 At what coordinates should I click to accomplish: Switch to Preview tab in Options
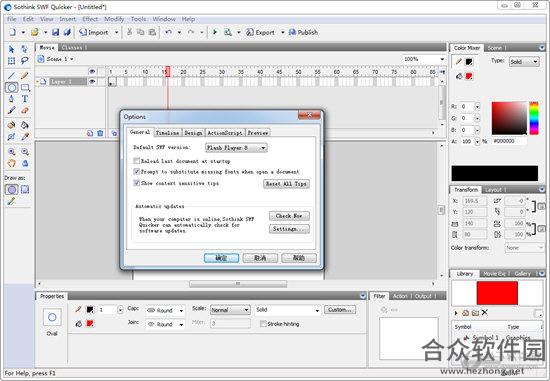click(258, 133)
